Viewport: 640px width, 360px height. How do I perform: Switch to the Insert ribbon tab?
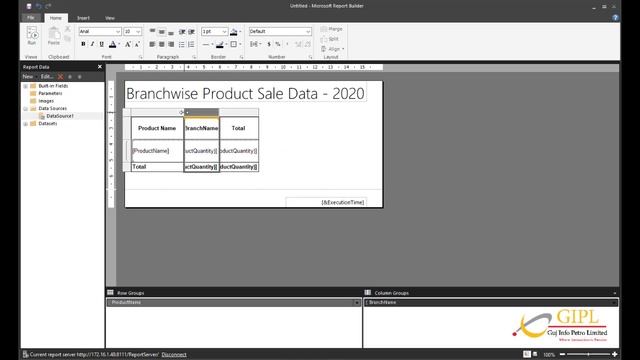pos(83,18)
